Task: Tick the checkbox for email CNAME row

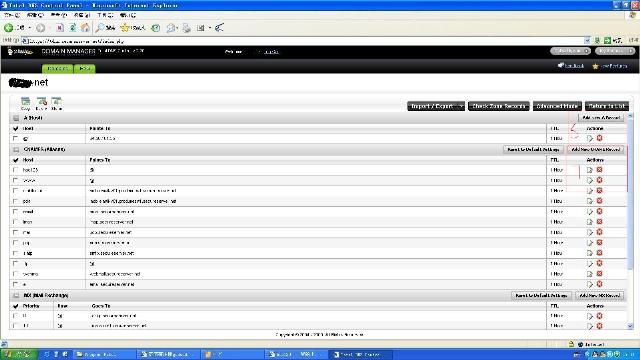Action: click(x=16, y=212)
